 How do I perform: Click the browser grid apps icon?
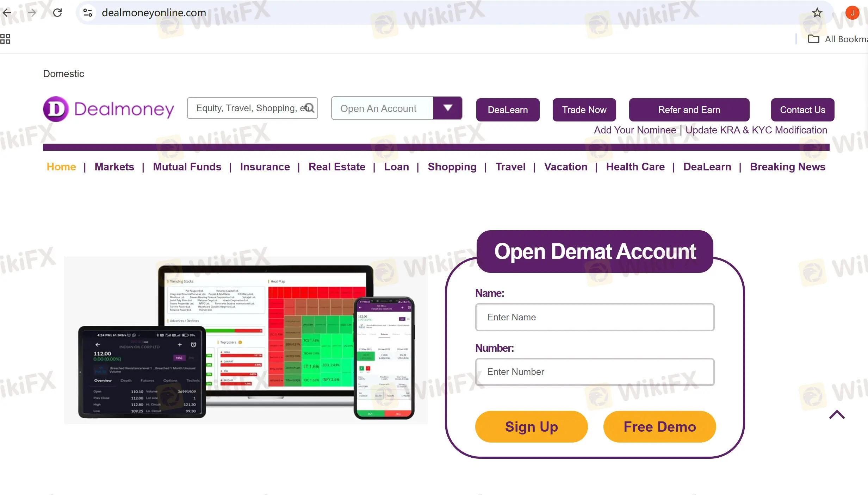click(x=5, y=39)
